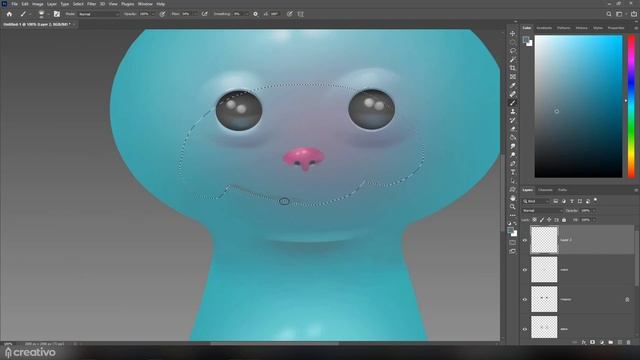
Task: Add a layer mask icon
Action: (x=593, y=342)
